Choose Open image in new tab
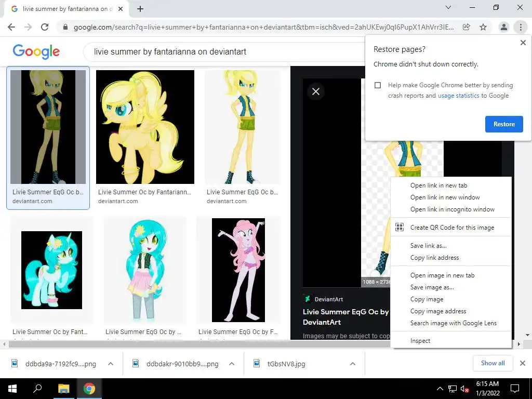The image size is (532, 399). pos(451,275)
